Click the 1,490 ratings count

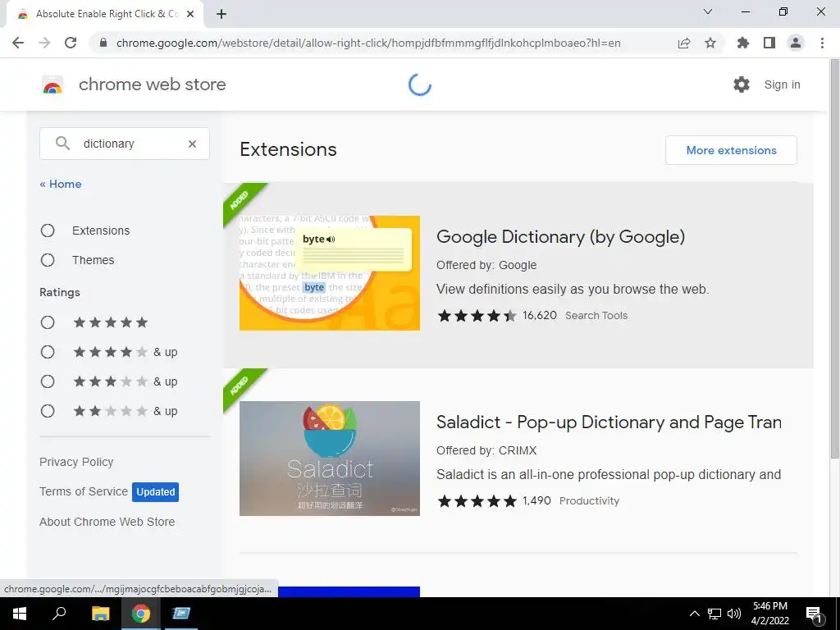click(536, 500)
